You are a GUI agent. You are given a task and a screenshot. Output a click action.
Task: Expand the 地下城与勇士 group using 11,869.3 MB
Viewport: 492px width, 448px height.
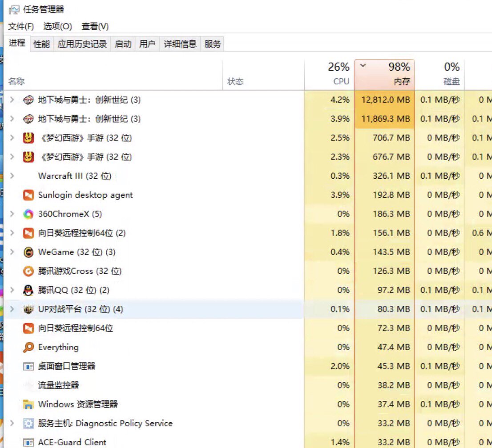point(12,119)
